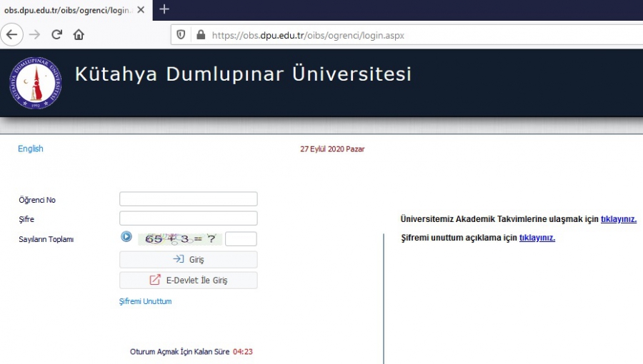Viewport: 643px width, 364px height.
Task: Focus the Şifre password field
Action: (x=188, y=218)
